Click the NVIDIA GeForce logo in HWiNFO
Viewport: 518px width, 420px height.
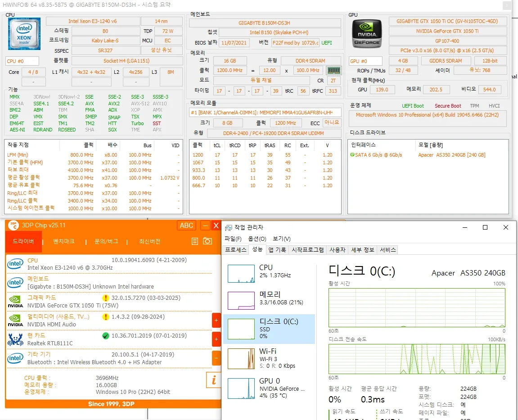click(367, 34)
